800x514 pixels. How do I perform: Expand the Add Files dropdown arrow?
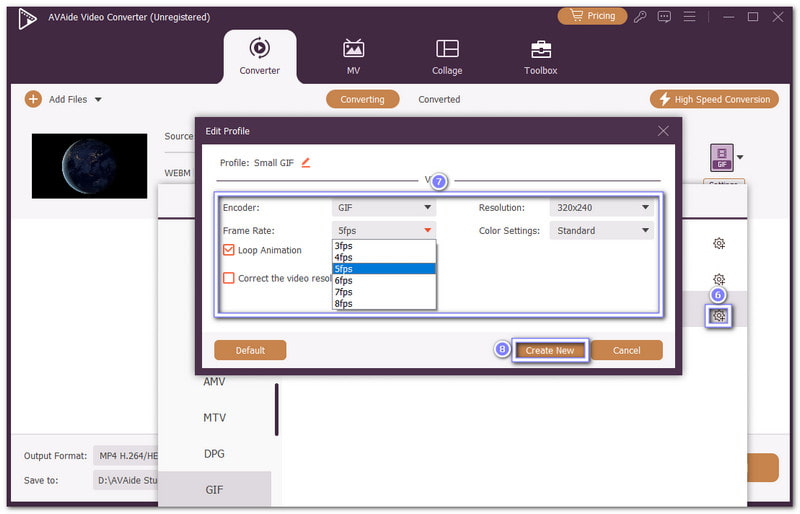[x=98, y=100]
